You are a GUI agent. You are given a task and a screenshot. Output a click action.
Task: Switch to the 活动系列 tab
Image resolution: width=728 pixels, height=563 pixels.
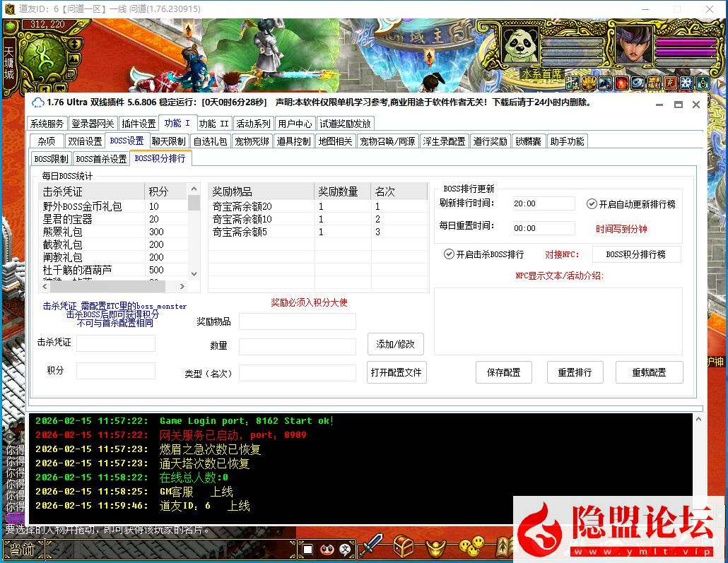252,124
